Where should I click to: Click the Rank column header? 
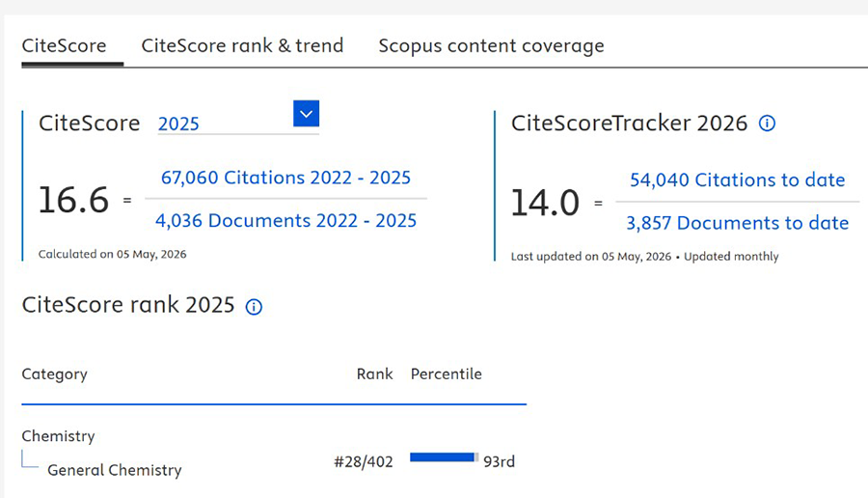coord(374,373)
